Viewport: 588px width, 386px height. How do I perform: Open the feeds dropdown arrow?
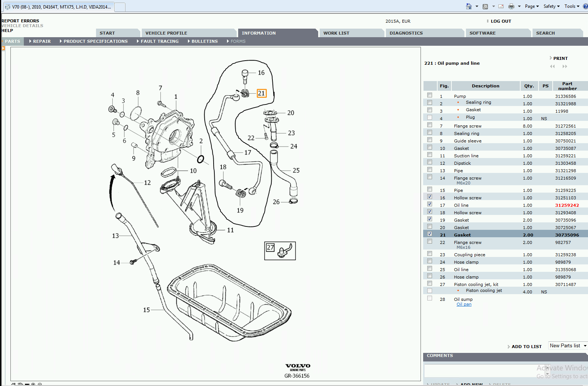[x=493, y=6]
